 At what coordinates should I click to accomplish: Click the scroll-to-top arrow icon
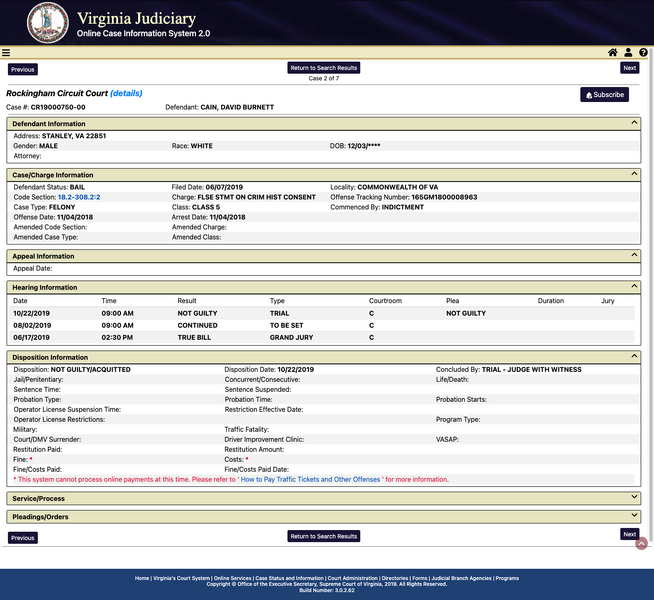pyautogui.click(x=641, y=543)
